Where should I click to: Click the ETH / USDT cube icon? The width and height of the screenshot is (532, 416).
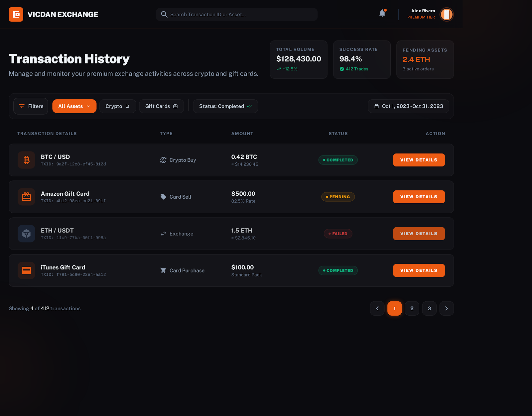pos(26,234)
